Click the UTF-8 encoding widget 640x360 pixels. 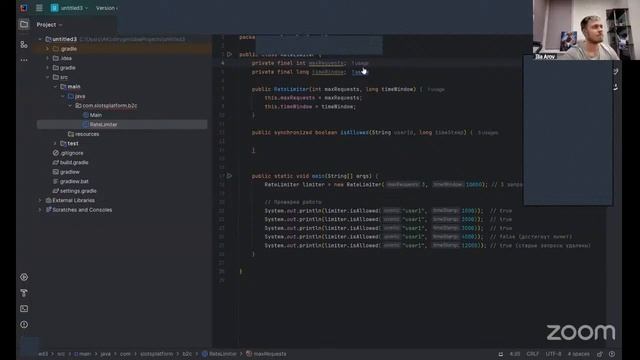point(553,354)
